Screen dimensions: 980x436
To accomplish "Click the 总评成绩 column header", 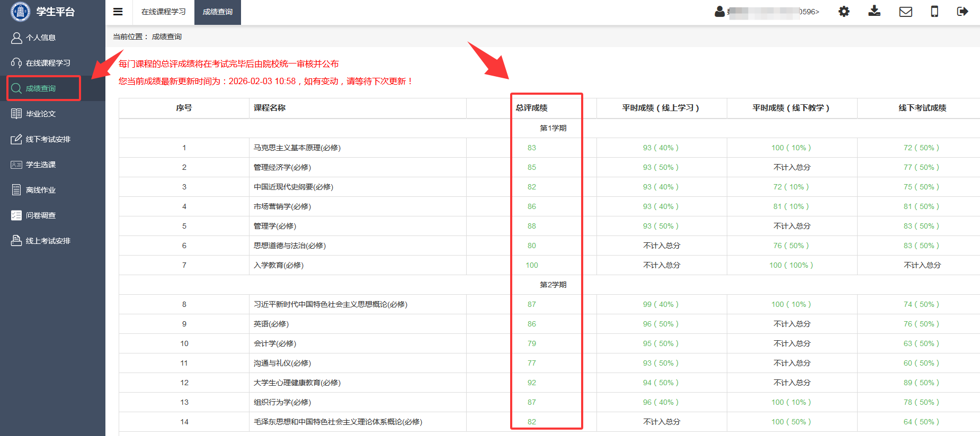I will click(532, 108).
